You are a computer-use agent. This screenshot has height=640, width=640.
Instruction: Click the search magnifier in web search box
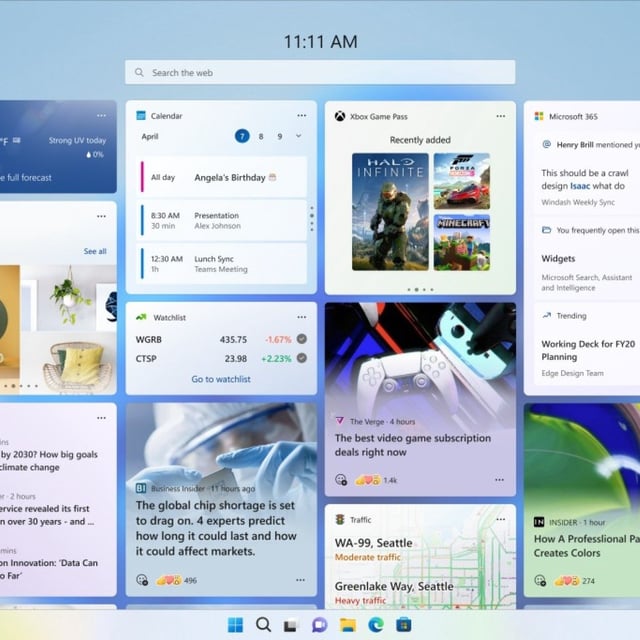point(139,72)
